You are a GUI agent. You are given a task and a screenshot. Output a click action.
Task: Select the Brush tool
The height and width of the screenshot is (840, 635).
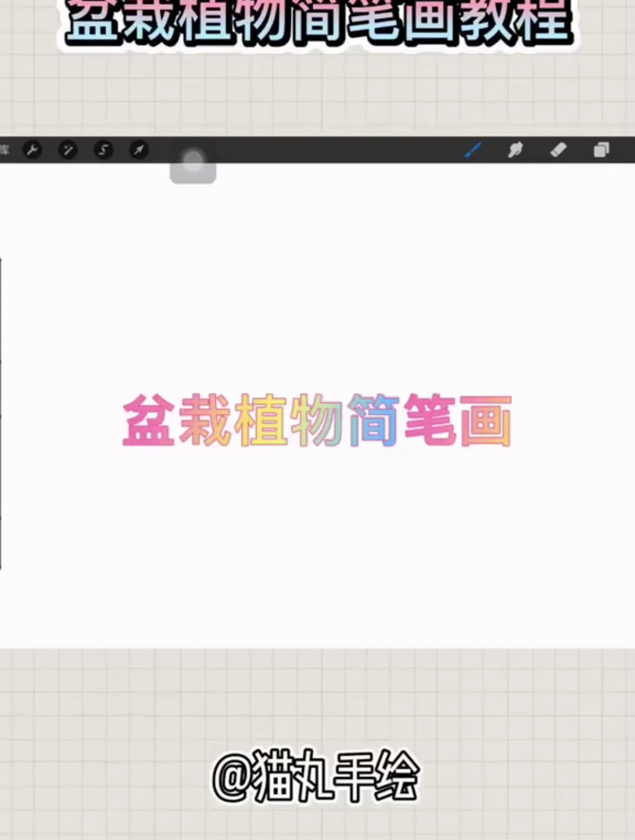click(x=473, y=150)
